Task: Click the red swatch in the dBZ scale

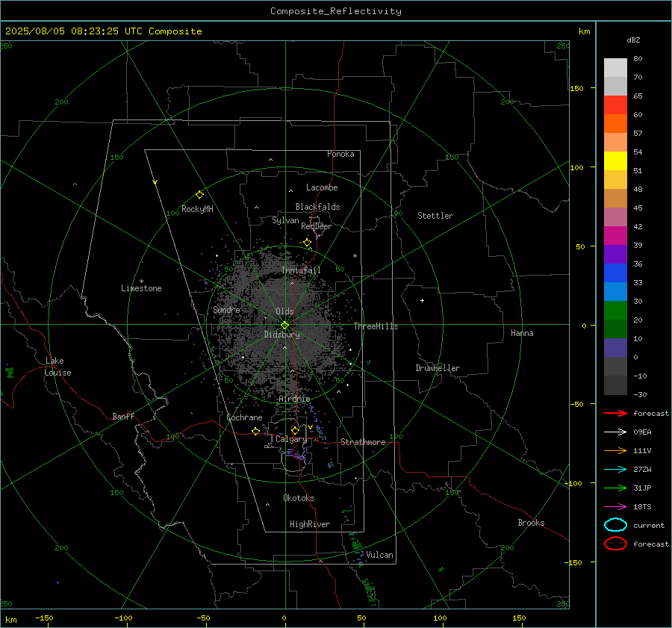Action: [615, 105]
